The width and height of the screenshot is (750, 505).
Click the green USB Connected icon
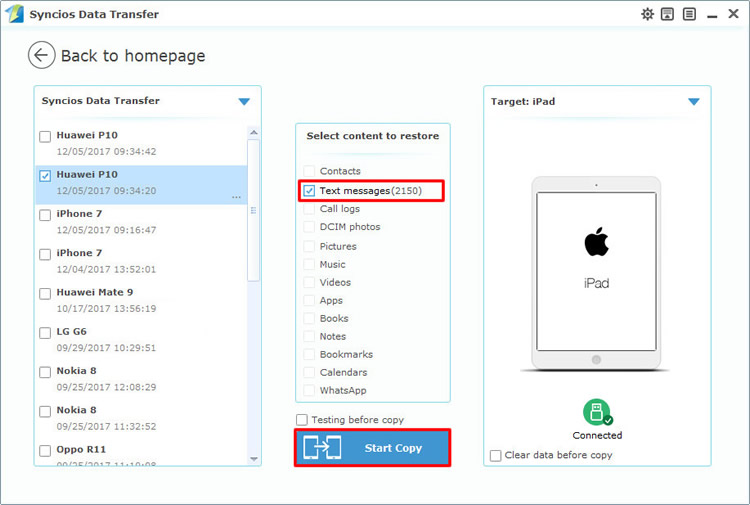click(597, 412)
